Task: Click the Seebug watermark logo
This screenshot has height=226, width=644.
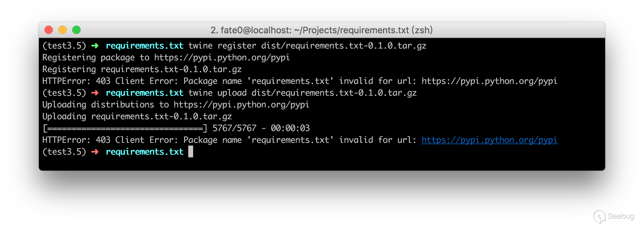Action: point(614,216)
